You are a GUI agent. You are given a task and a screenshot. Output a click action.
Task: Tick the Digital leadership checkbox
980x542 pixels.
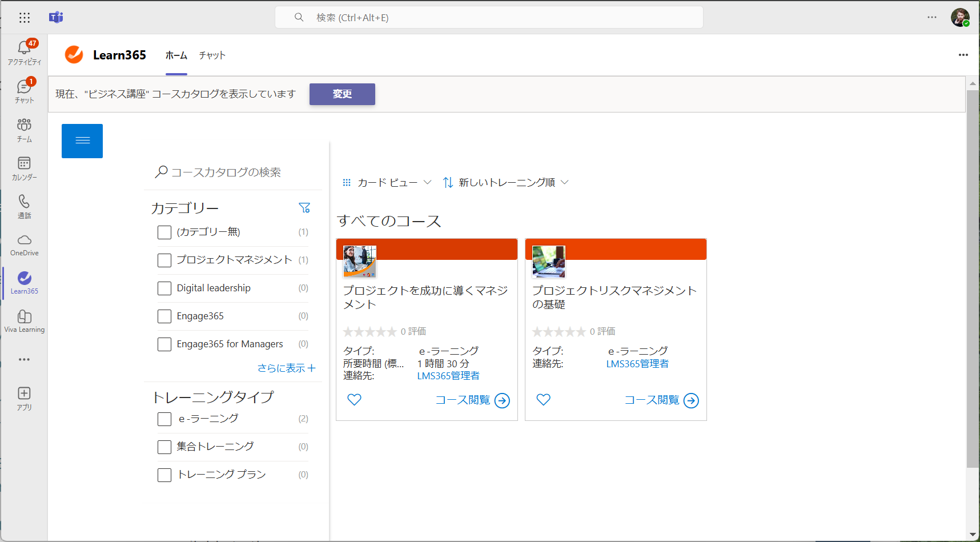tap(164, 288)
